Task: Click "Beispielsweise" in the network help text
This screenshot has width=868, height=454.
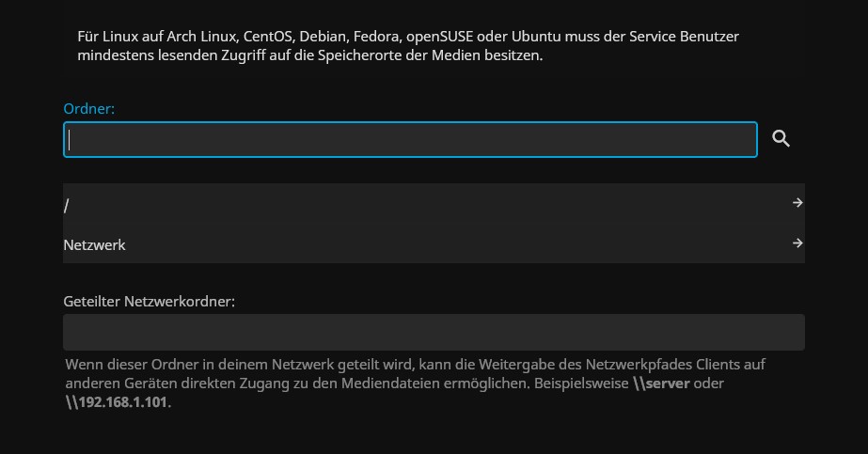Action: (x=582, y=384)
